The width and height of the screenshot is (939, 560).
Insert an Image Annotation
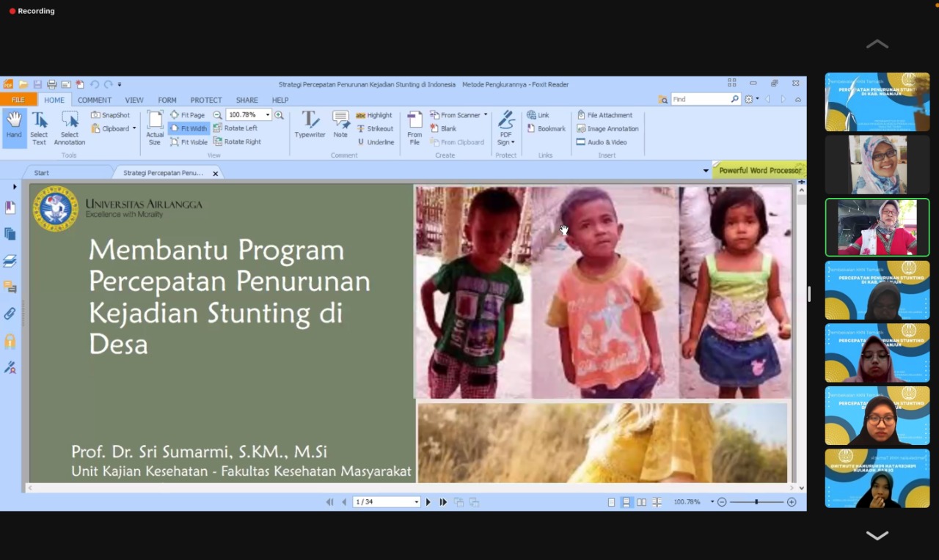click(607, 129)
